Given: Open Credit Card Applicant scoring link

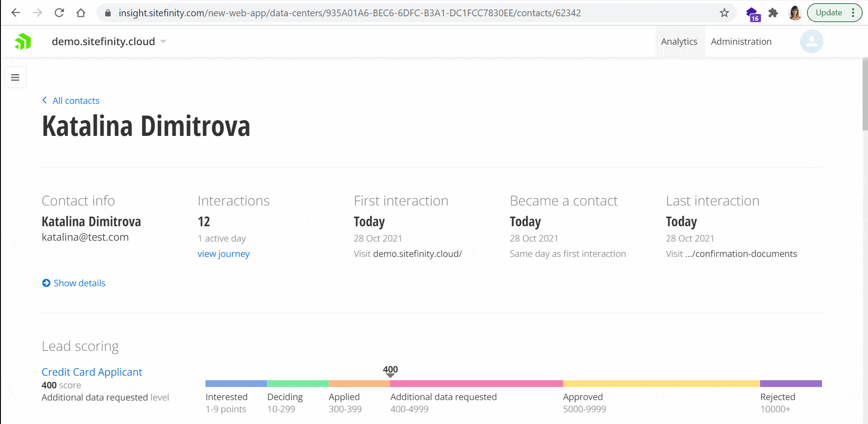Looking at the screenshot, I should pyautogui.click(x=92, y=372).
